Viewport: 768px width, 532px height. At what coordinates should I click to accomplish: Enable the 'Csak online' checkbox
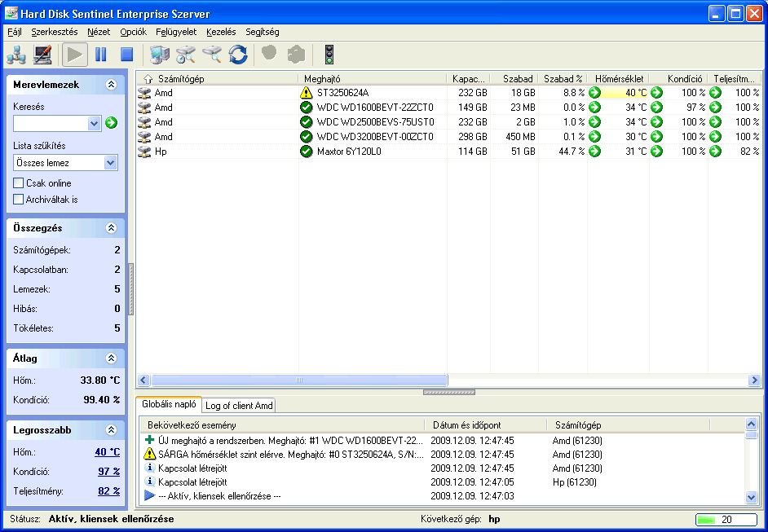[19, 183]
